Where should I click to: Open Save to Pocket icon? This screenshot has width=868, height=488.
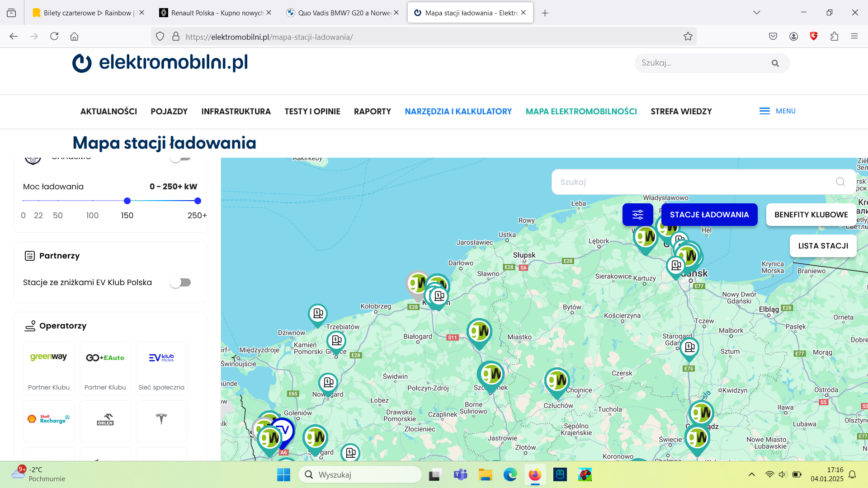[x=773, y=37]
